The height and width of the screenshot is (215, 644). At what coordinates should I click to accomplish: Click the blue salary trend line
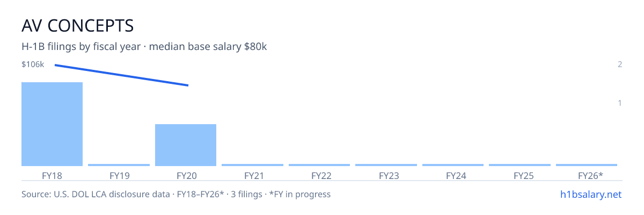tap(121, 75)
